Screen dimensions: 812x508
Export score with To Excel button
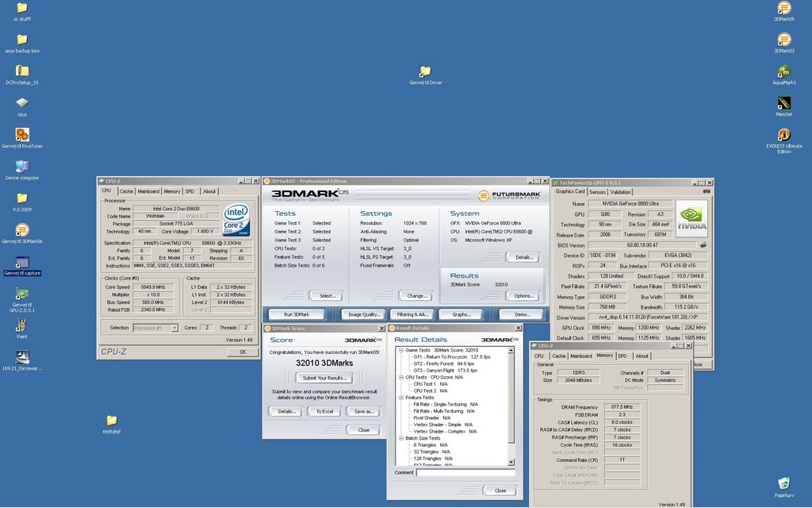click(324, 411)
